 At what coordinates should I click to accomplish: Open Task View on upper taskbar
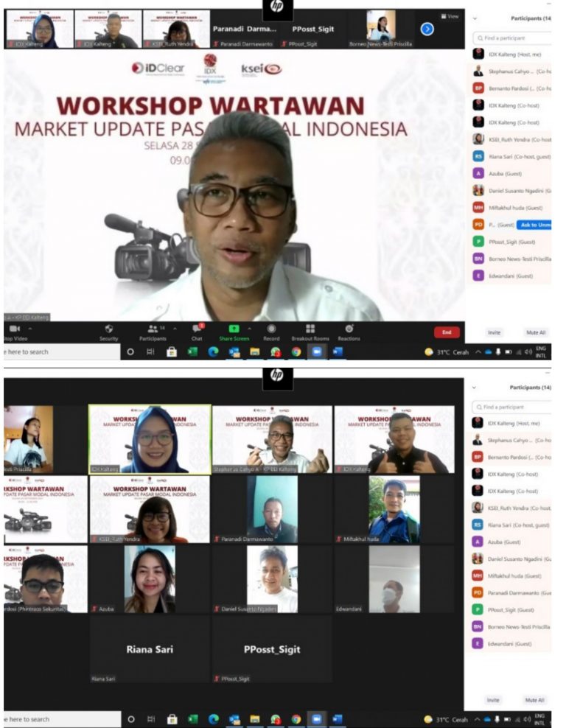tap(150, 352)
